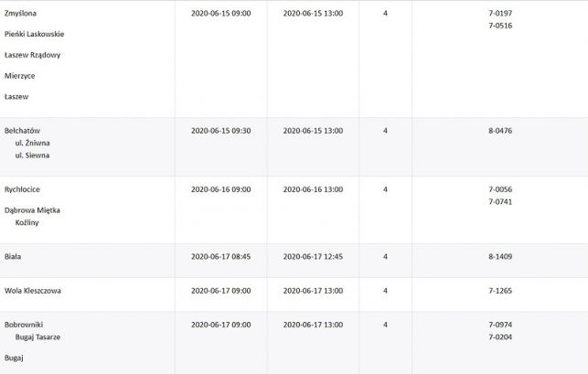Select station code 8-1409
This screenshot has height=374, width=588.
[x=500, y=257]
